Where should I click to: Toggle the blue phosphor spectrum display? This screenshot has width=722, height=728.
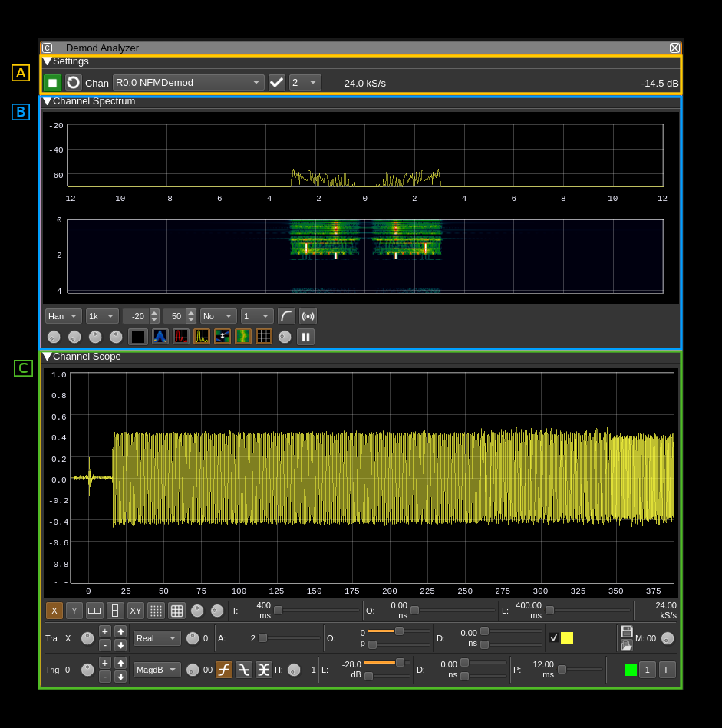tap(160, 337)
